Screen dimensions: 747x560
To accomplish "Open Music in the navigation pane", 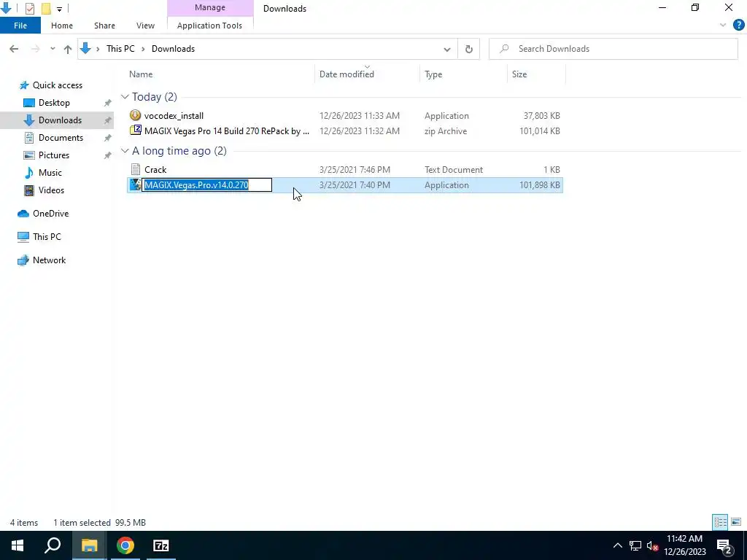I will click(x=50, y=173).
